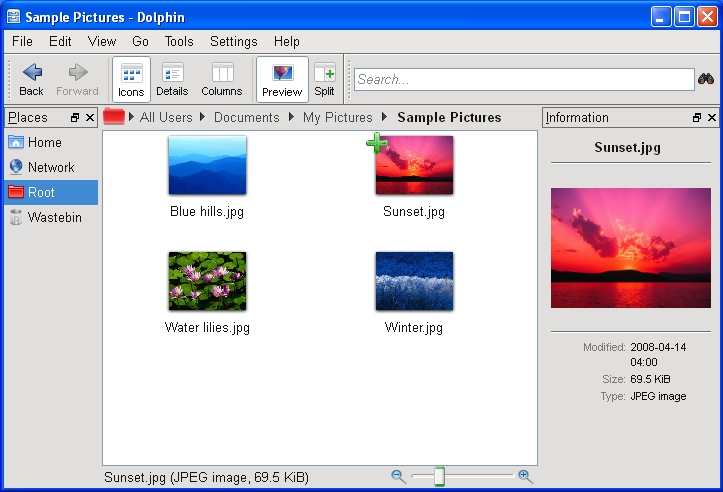Click the zoom in magnifier icon
Screen dimensions: 723x492
(x=525, y=477)
